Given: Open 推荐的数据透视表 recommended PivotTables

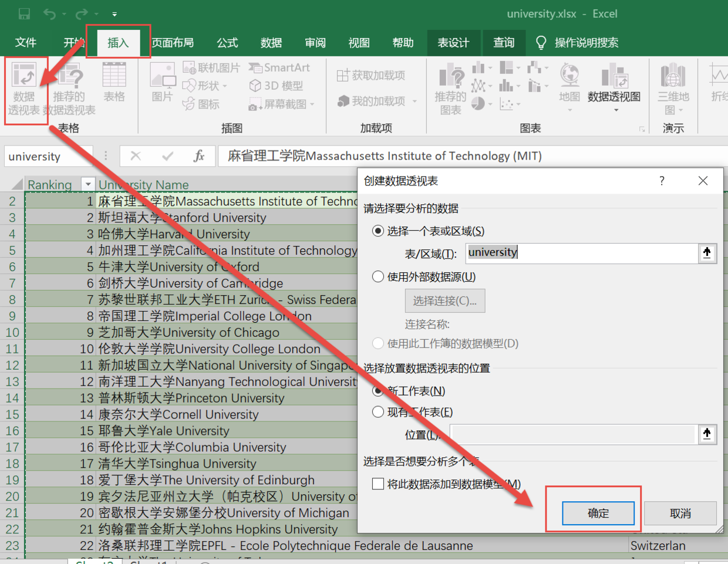Looking at the screenshot, I should point(69,90).
